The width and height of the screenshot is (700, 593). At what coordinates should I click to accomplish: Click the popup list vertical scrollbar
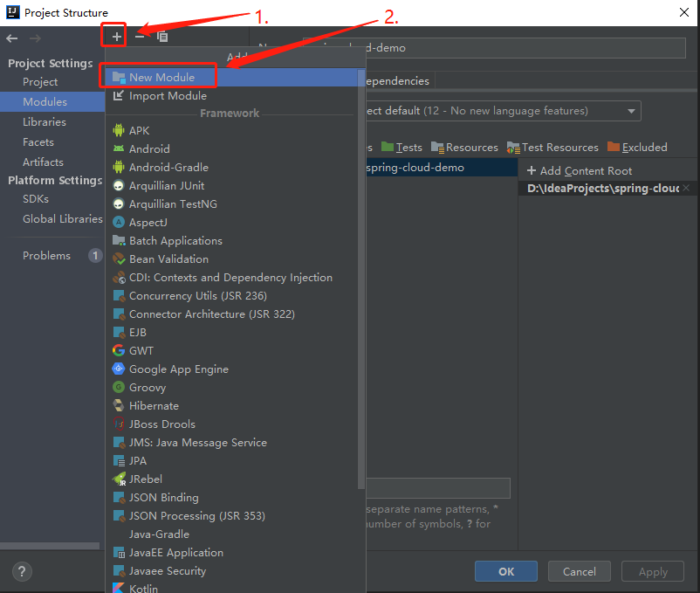pos(361,279)
